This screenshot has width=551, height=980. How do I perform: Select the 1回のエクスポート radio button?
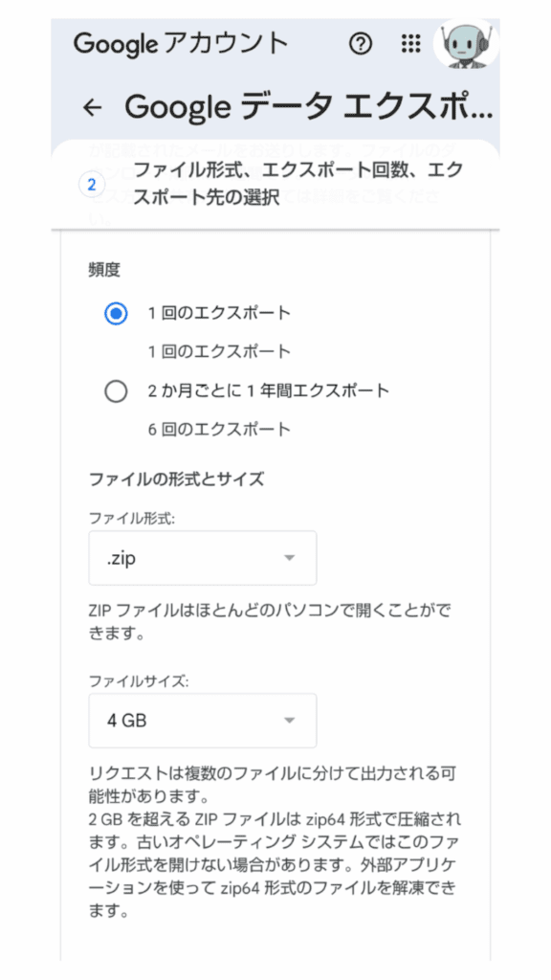(115, 313)
